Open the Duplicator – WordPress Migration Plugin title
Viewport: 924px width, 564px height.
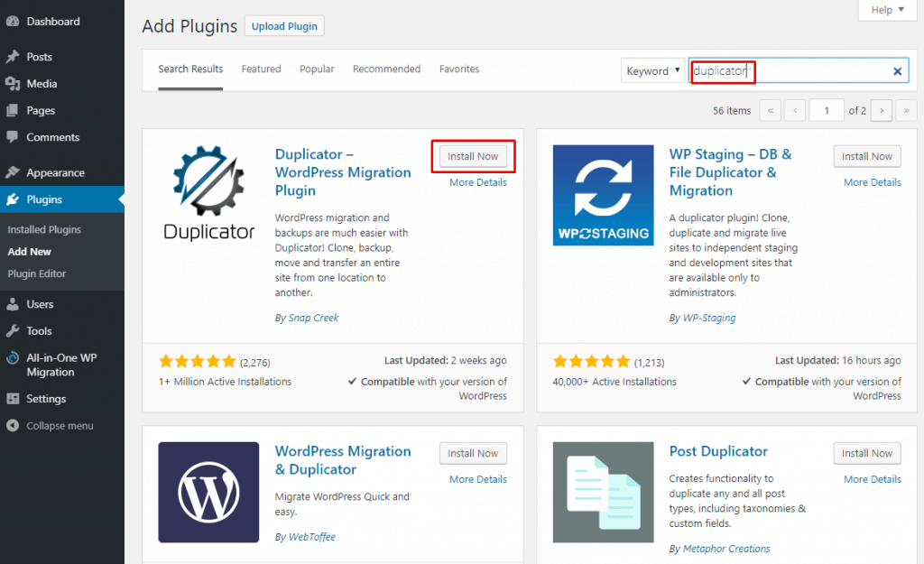pos(343,172)
